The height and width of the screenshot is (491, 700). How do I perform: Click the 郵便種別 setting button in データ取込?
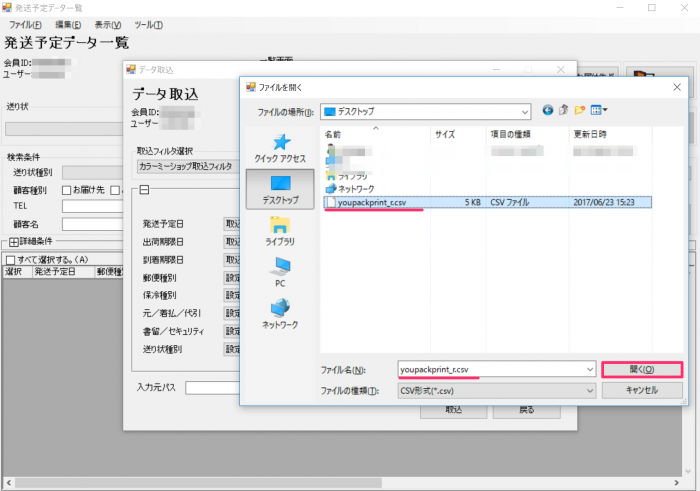point(232,278)
